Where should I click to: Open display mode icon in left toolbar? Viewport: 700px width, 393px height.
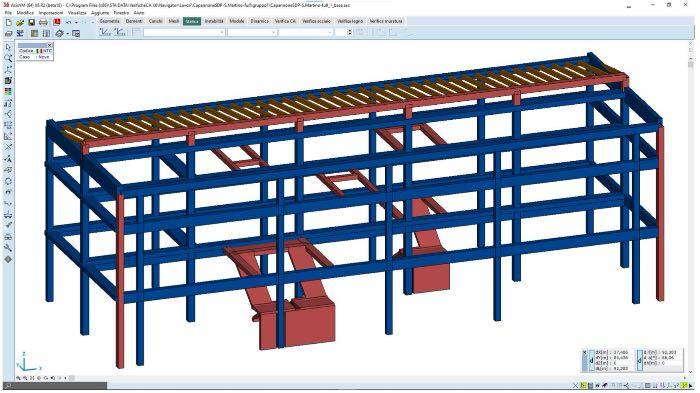(x=8, y=81)
